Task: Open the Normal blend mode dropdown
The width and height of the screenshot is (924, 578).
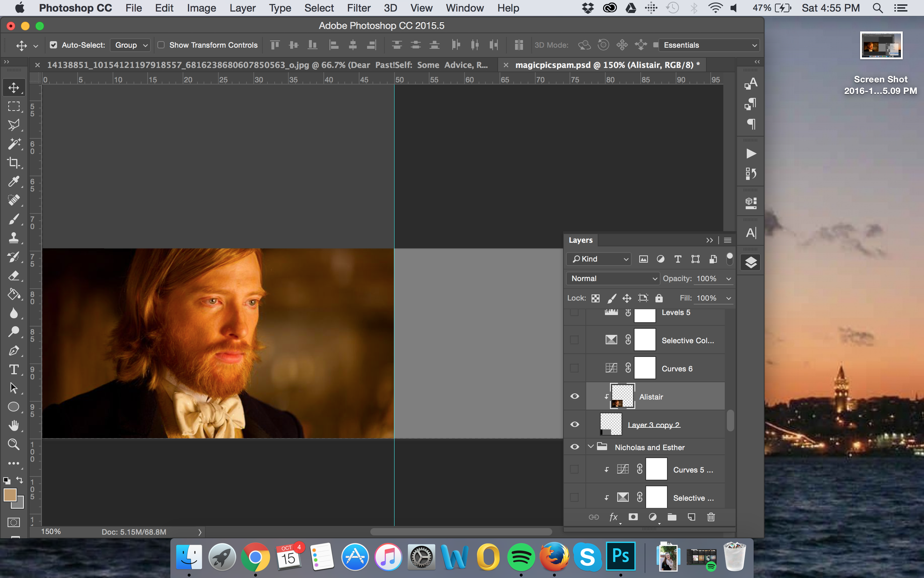Action: point(613,279)
